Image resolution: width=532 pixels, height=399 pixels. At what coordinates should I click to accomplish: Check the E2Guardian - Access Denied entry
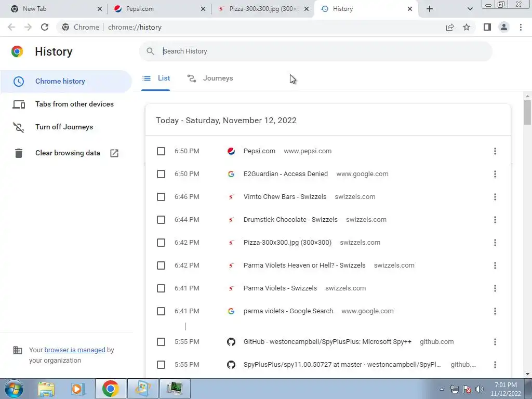tap(161, 174)
